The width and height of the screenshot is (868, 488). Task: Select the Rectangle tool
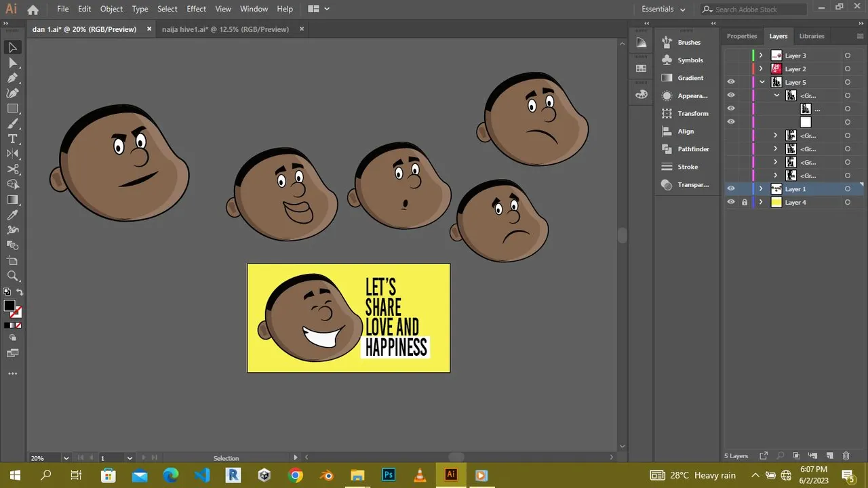coord(13,108)
